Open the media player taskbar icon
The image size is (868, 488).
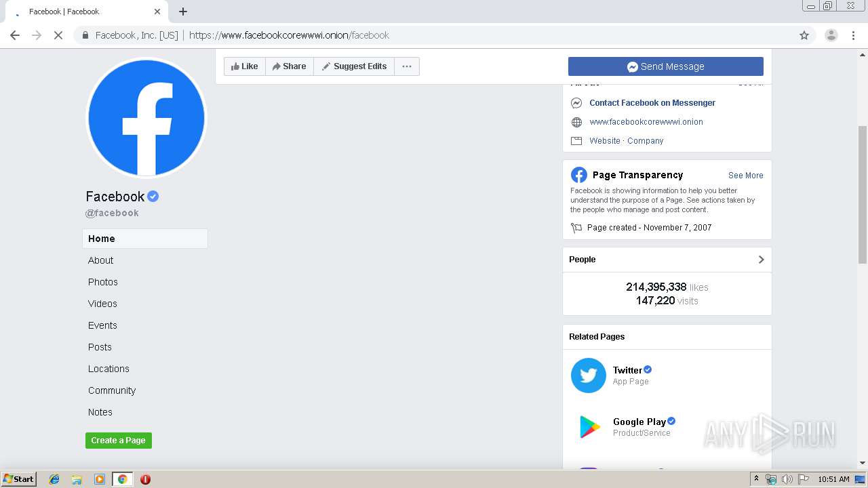(x=100, y=479)
